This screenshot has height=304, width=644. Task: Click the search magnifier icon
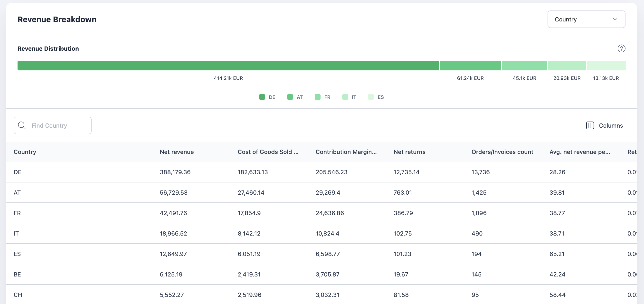[21, 125]
